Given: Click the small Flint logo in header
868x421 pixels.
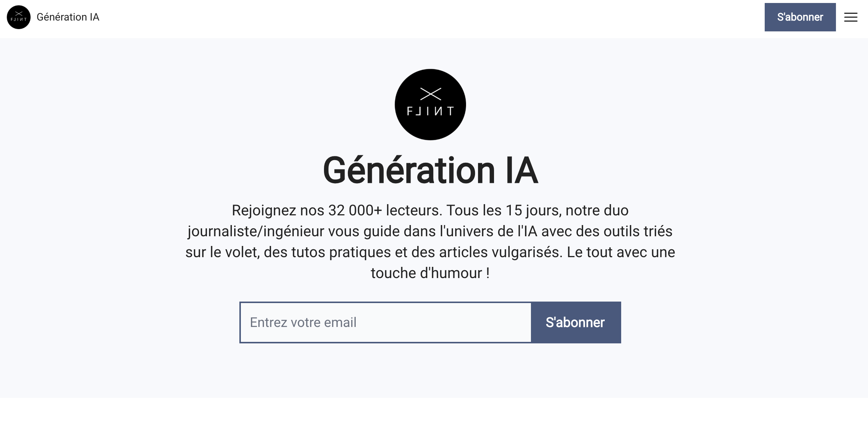Looking at the screenshot, I should point(19,17).
